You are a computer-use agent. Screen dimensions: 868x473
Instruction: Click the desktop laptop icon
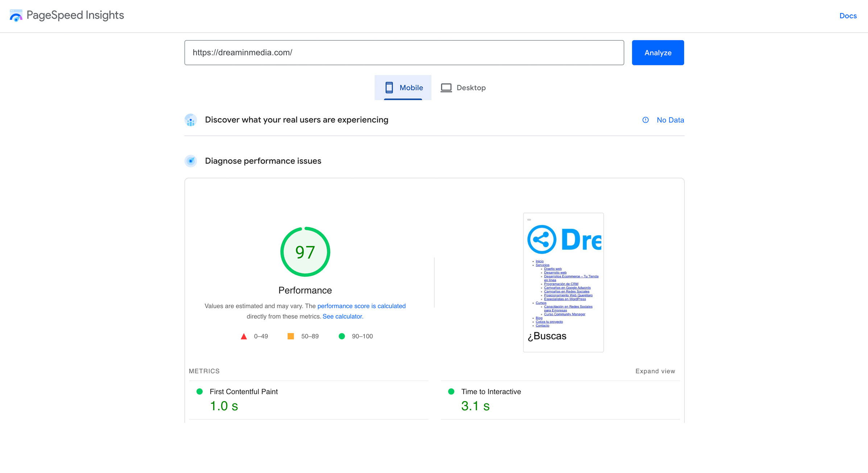click(x=446, y=87)
